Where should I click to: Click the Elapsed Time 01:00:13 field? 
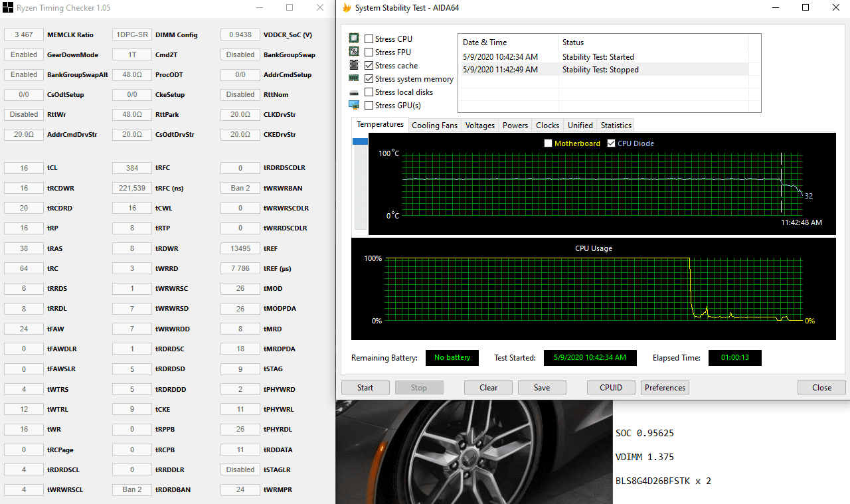point(735,358)
